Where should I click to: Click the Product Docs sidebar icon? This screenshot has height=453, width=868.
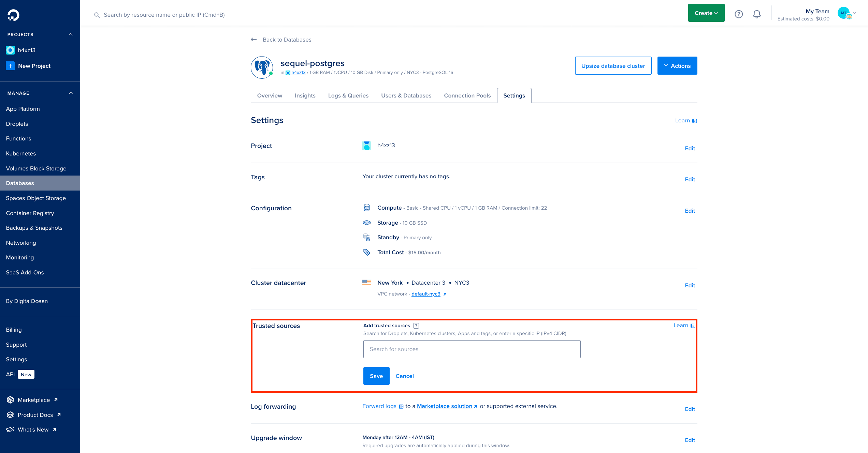point(10,415)
